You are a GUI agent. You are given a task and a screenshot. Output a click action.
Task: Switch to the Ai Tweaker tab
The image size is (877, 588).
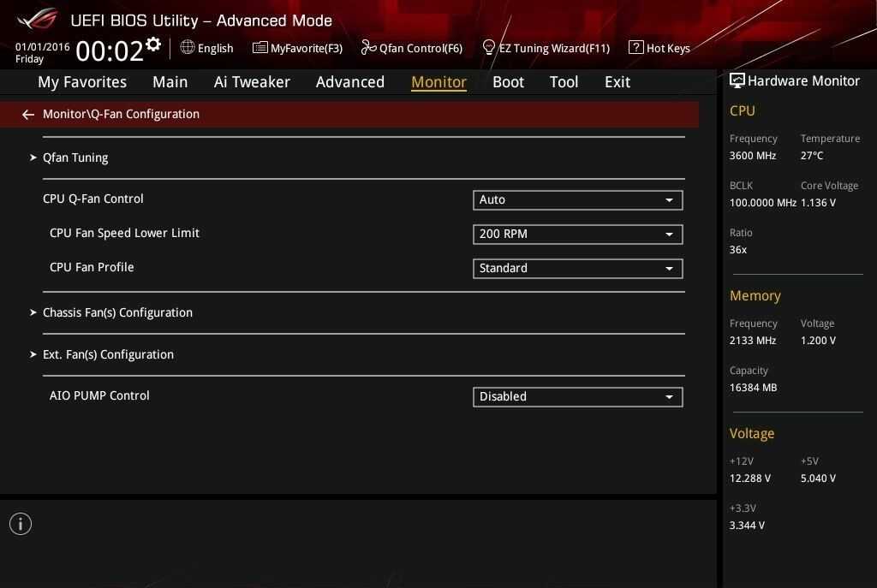(x=252, y=82)
